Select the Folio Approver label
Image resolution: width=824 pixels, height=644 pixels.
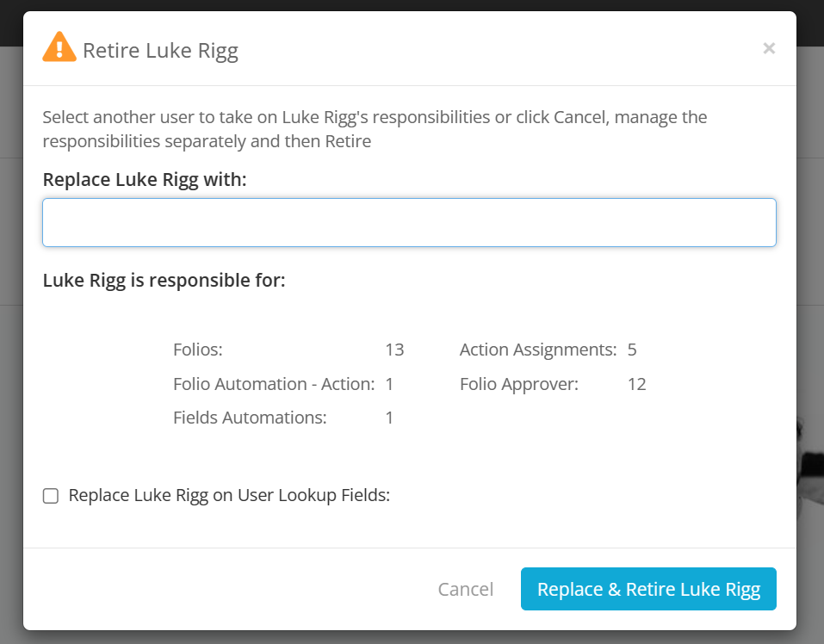pos(519,384)
